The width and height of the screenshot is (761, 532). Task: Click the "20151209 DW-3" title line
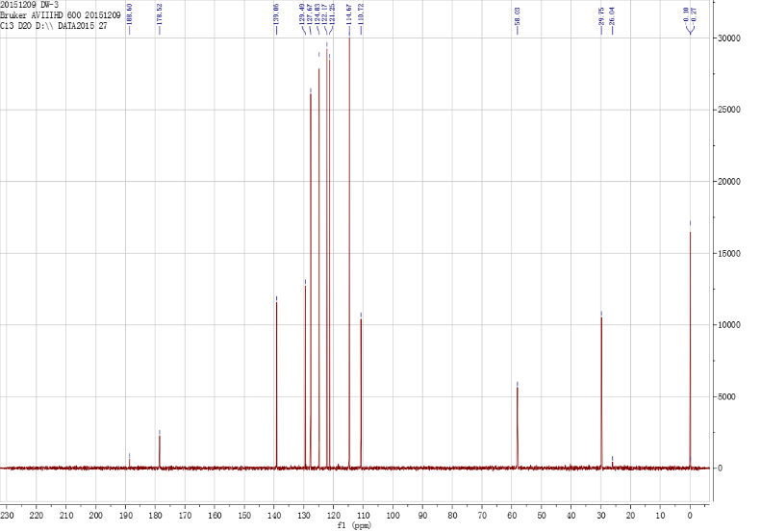(x=29, y=5)
